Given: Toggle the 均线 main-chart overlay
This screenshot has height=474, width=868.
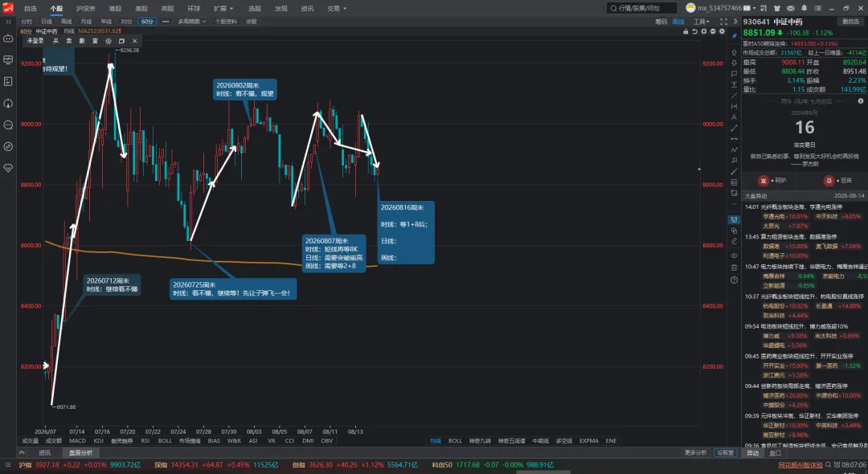Looking at the screenshot, I should point(436,441).
